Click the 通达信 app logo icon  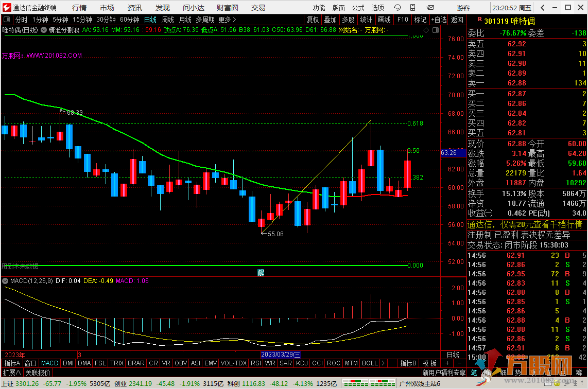(x=6, y=8)
